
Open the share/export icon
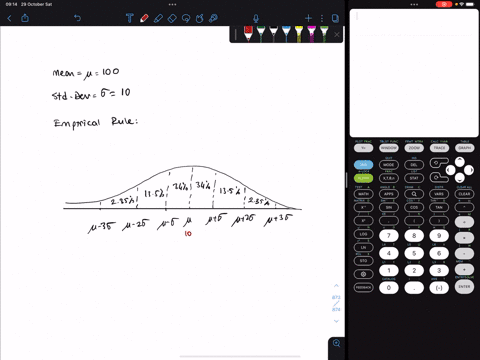click(x=25, y=18)
